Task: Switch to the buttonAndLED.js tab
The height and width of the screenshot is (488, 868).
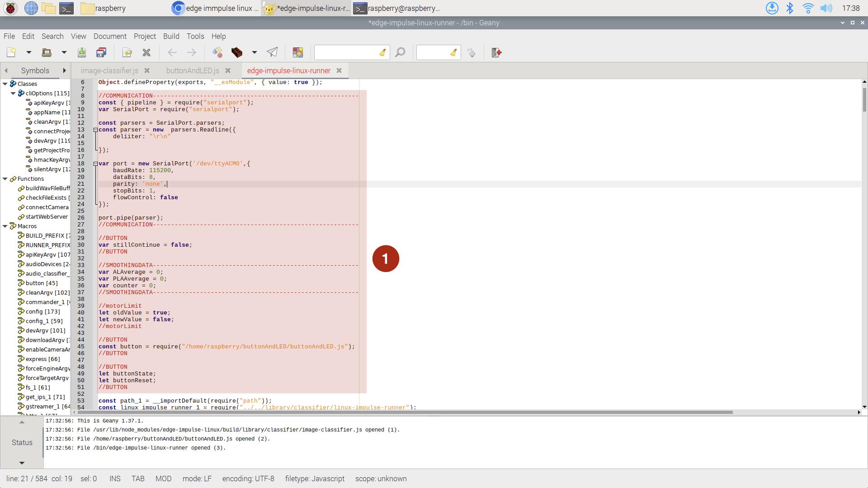Action: coord(193,70)
